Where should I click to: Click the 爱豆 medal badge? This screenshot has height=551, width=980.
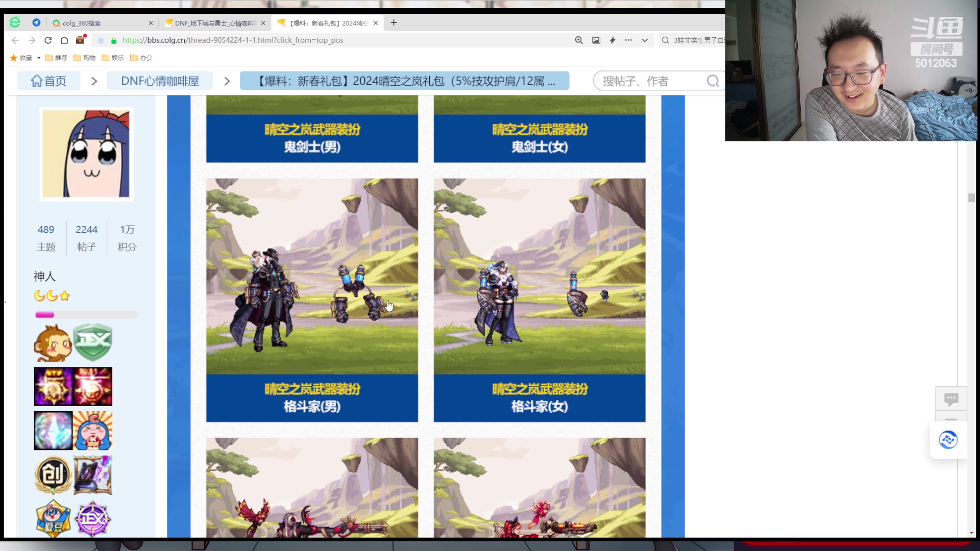[x=53, y=518]
